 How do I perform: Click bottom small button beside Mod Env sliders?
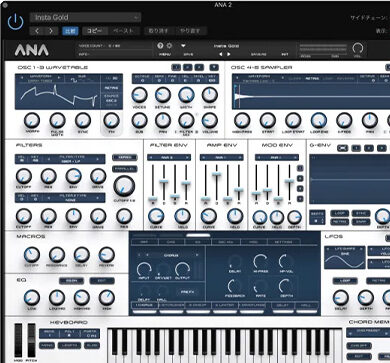click(300, 199)
